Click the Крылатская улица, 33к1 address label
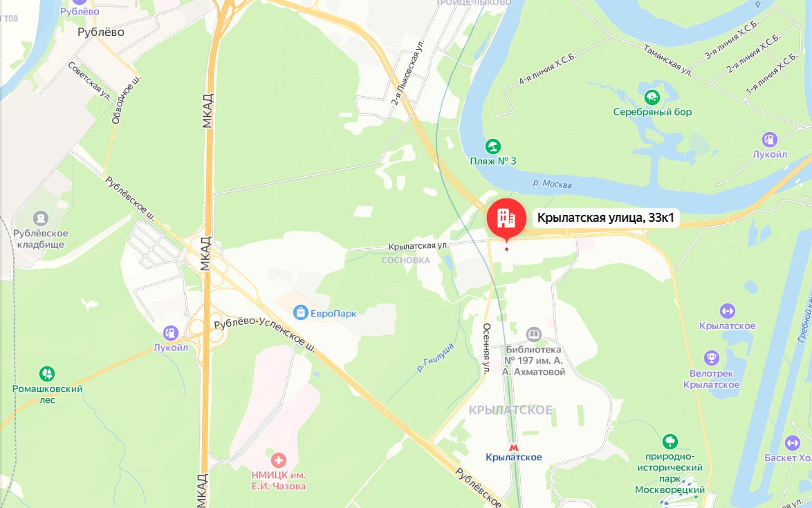Viewport: 812px width, 508px height. (606, 218)
